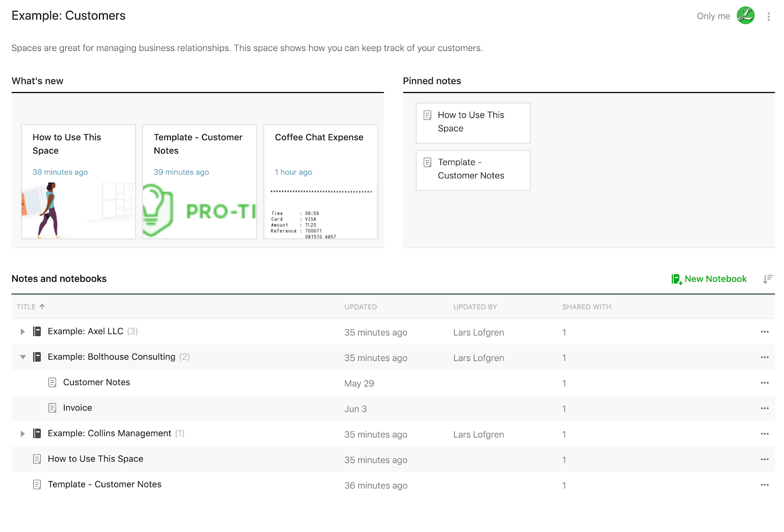Open more actions for Example: Bolthouse Consulting
Screen dimensions: 784x532
764,357
